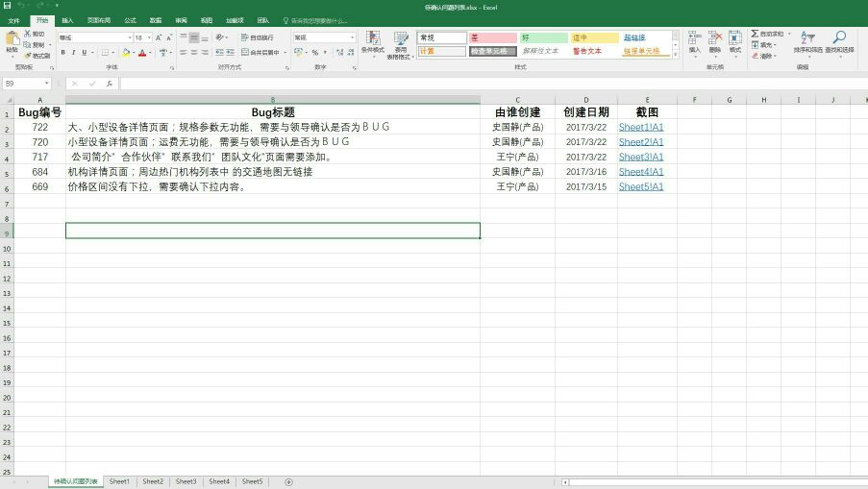Click the Save icon in title bar
The height and width of the screenshot is (489, 868).
(x=7, y=7)
